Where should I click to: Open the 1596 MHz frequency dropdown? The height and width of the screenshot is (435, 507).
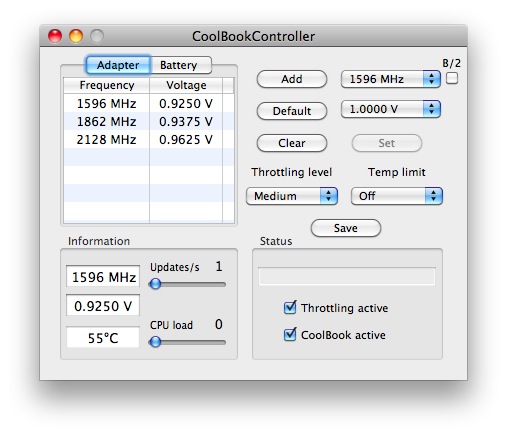(x=391, y=79)
